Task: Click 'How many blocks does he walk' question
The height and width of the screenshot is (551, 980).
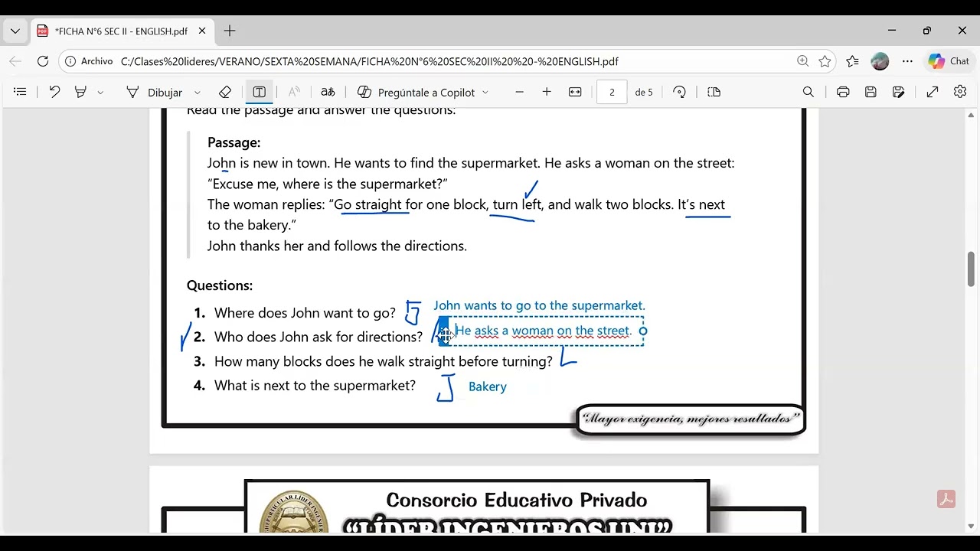Action: pyautogui.click(x=383, y=361)
